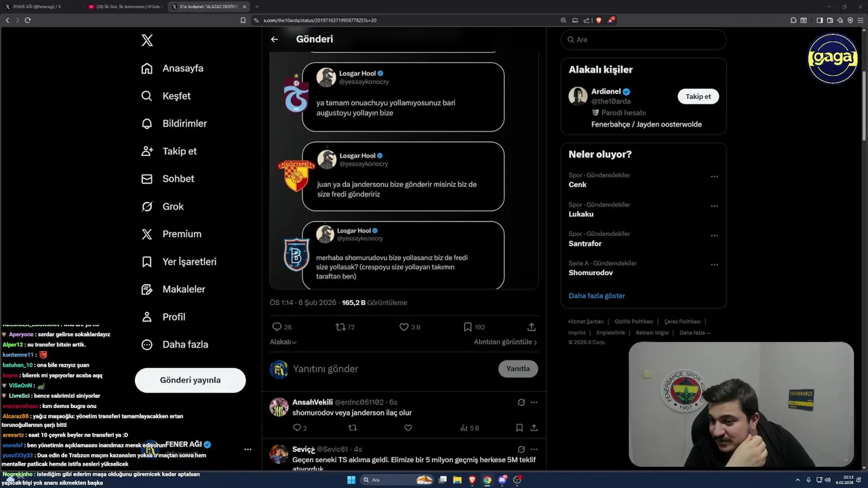Open account options next to FENER AĞI
The height and width of the screenshot is (488, 868).
pyautogui.click(x=248, y=449)
